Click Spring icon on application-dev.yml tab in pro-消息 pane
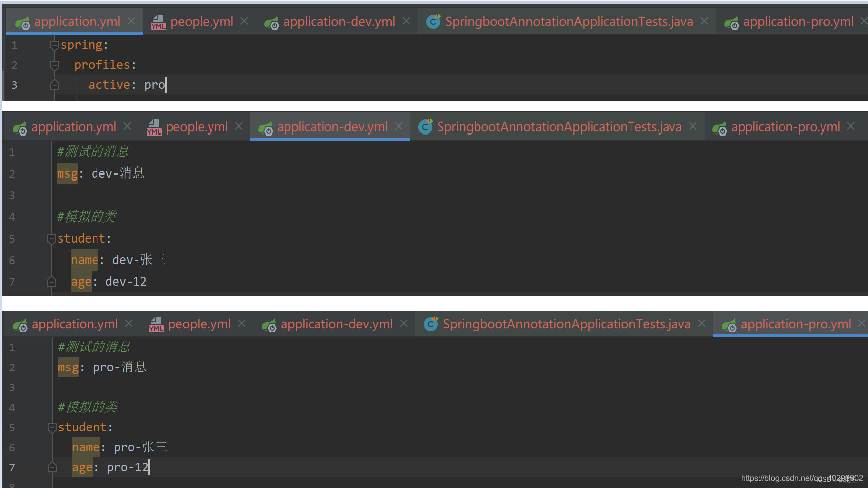Viewport: 868px width, 488px height. [x=269, y=325]
